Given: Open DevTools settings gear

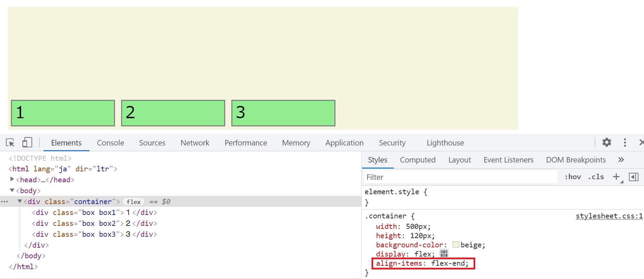Looking at the screenshot, I should click(x=607, y=142).
